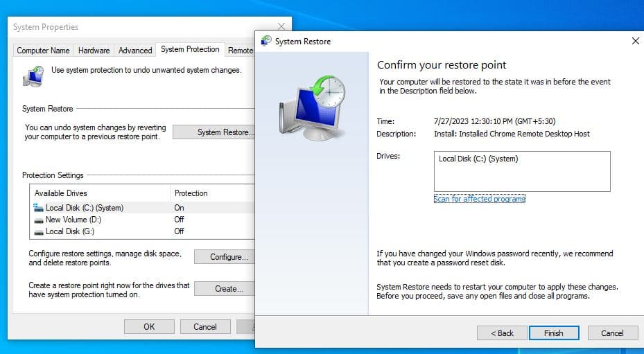Click the Local Disk (C:) drive icon
The height and width of the screenshot is (354, 644).
pyautogui.click(x=38, y=208)
